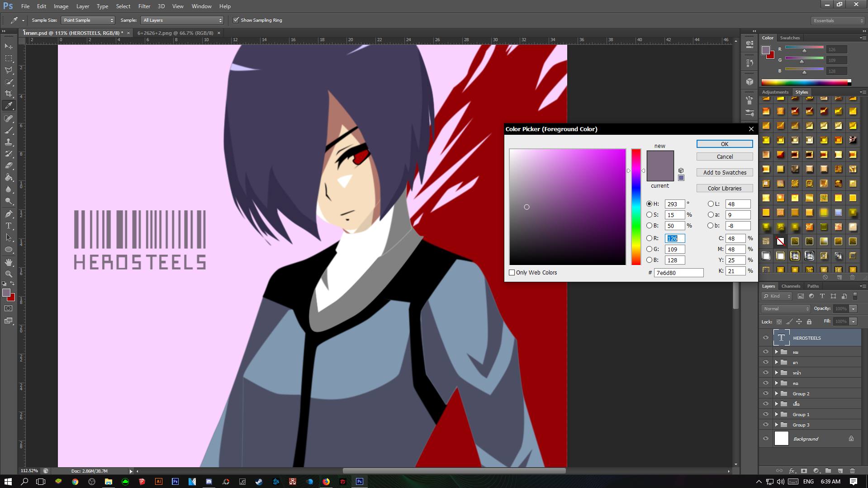The height and width of the screenshot is (488, 868).
Task: Select the Hand tool
Action: click(9, 262)
